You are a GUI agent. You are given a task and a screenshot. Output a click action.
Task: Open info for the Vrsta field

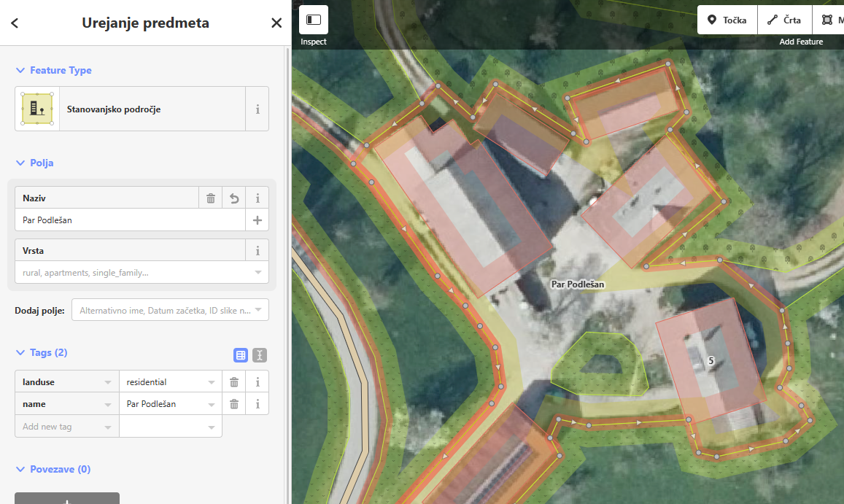click(x=257, y=251)
